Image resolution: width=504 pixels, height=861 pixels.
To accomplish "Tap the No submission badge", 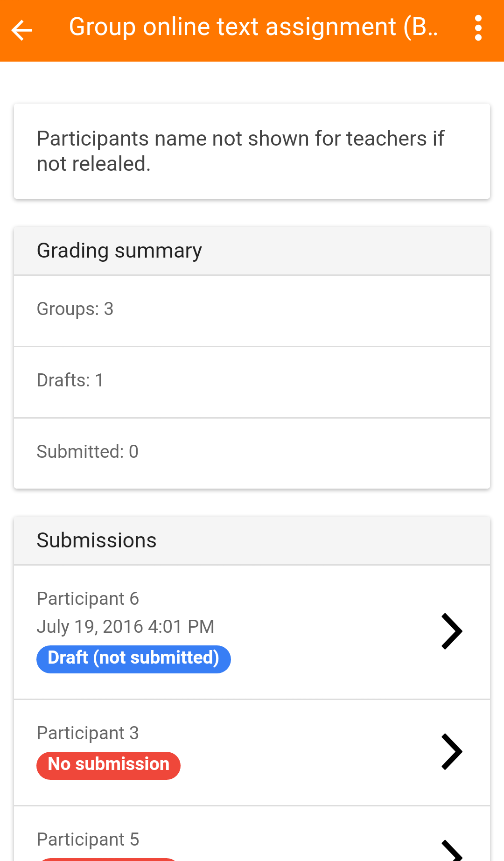I will point(108,765).
